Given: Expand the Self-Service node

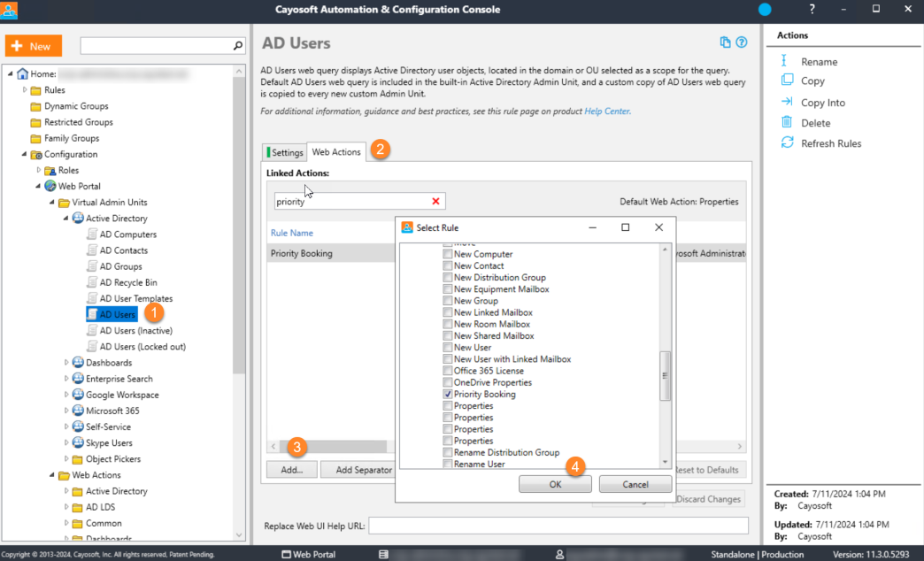Looking at the screenshot, I should click(x=66, y=427).
